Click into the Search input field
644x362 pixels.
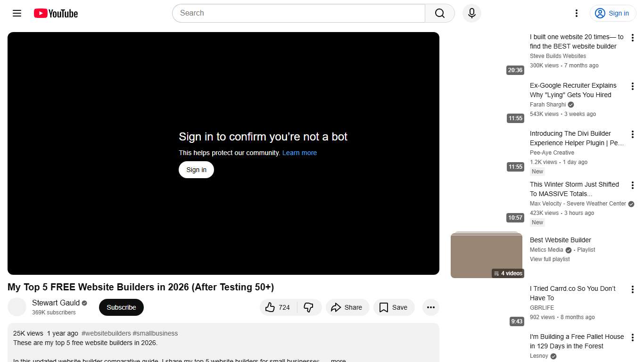298,13
